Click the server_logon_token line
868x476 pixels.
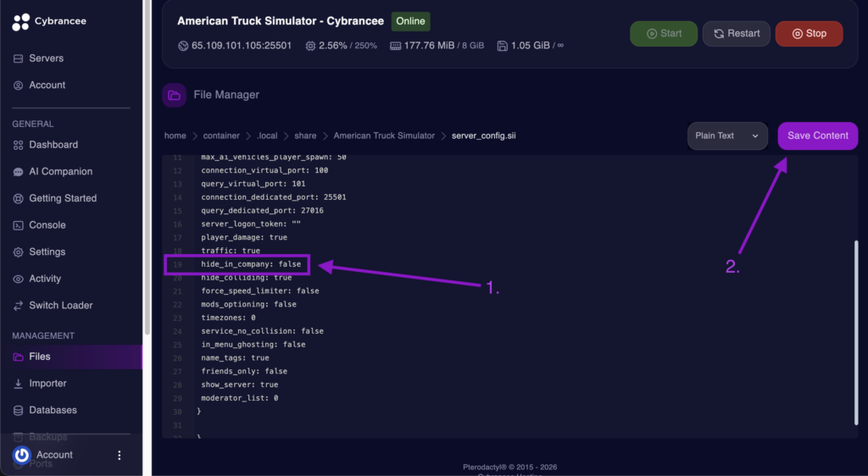tap(251, 224)
